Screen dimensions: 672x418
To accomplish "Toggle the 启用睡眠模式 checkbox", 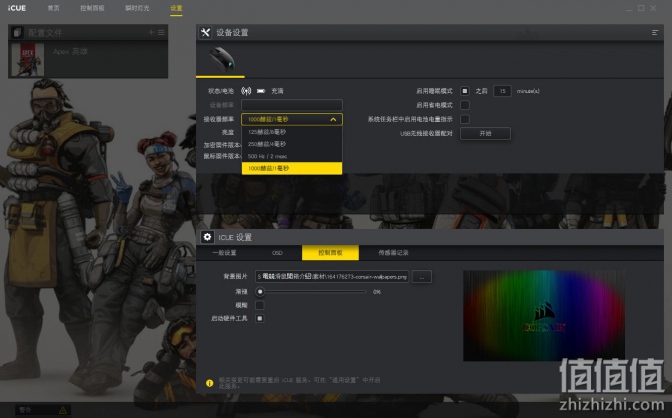I will (465, 91).
